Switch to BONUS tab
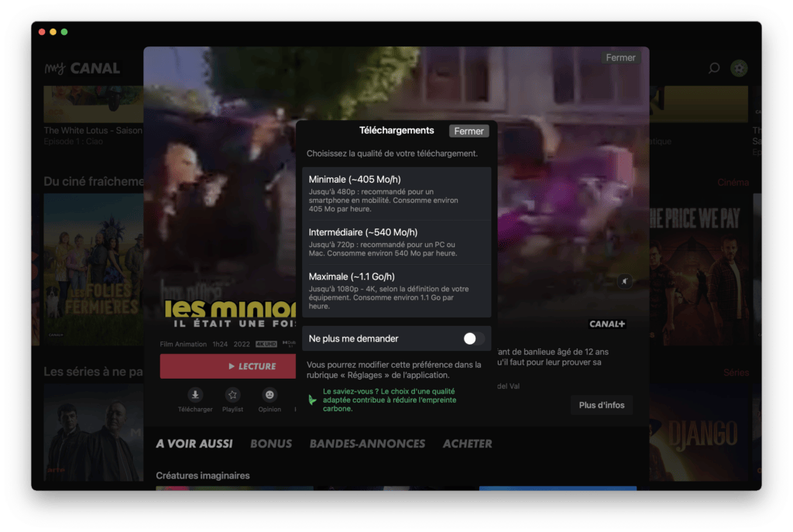This screenshot has width=793, height=532. [x=271, y=444]
